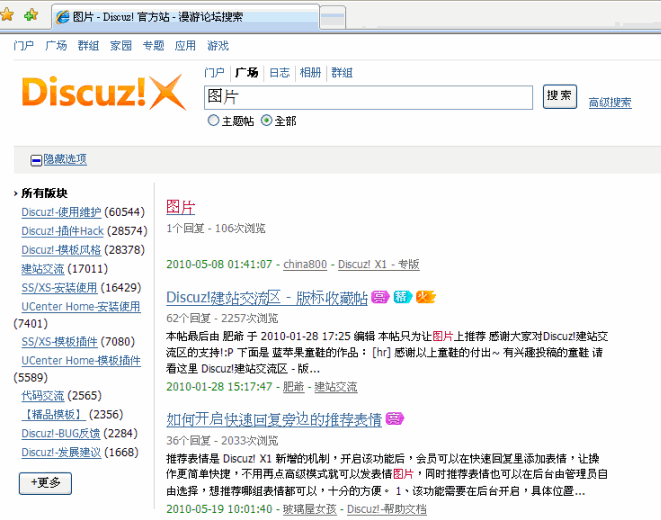Open author china800 profile link
The height and width of the screenshot is (520, 661).
point(305,264)
